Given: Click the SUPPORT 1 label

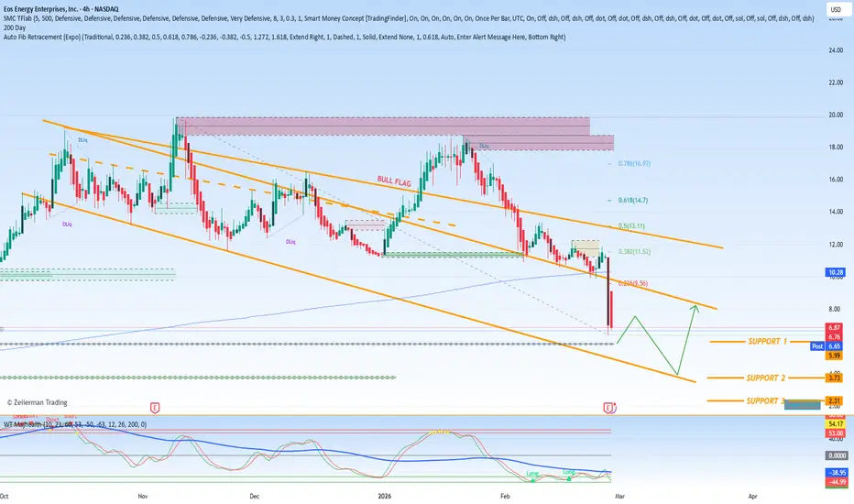Looking at the screenshot, I should 767,341.
